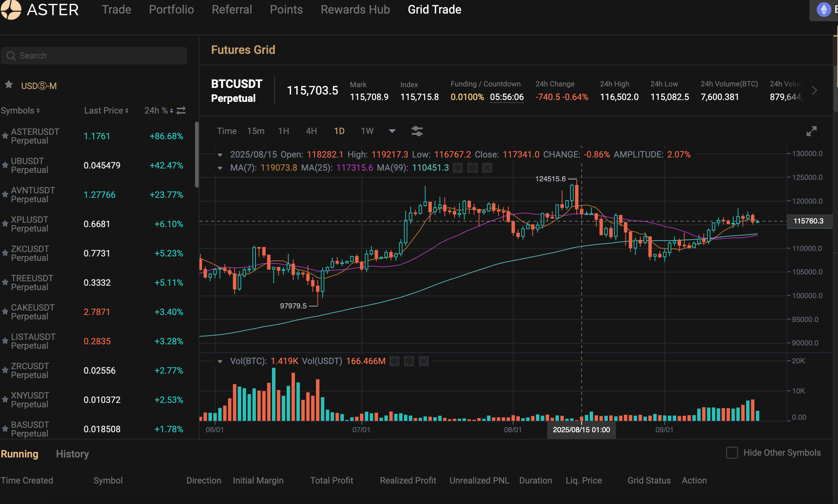Click the symbol search field
The image size is (838, 504).
pos(94,56)
